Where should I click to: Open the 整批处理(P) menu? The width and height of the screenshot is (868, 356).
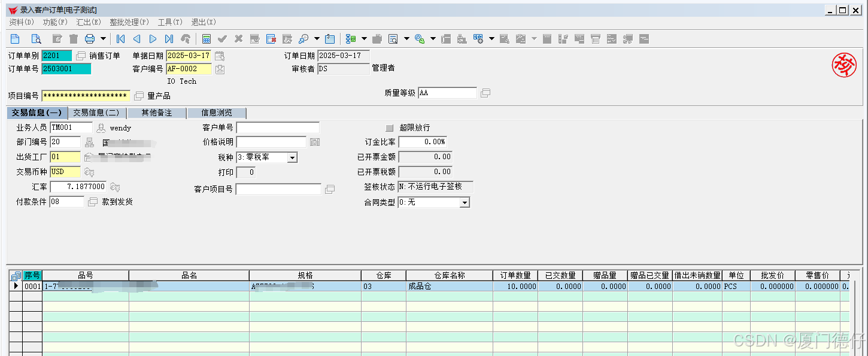[x=129, y=22]
